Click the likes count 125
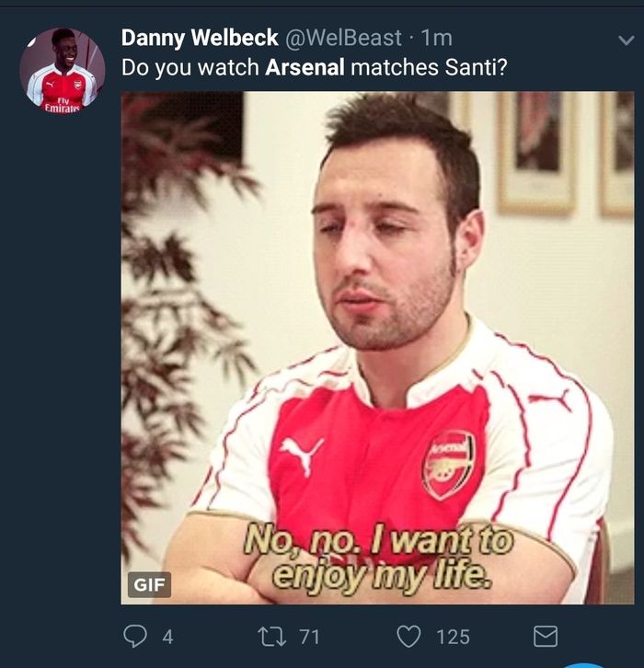 [x=454, y=638]
